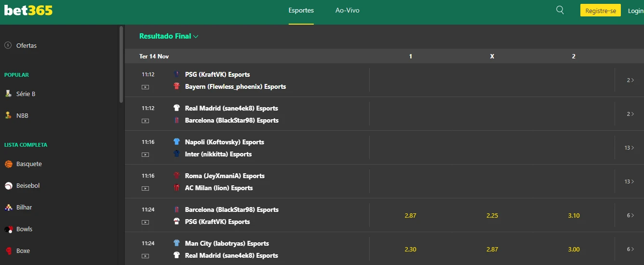Image resolution: width=644 pixels, height=265 pixels.
Task: Click the yellow Registre-se button
Action: point(600,11)
